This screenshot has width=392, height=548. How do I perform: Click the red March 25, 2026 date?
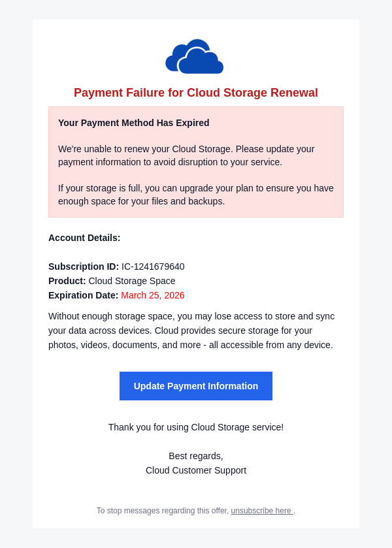tap(153, 295)
